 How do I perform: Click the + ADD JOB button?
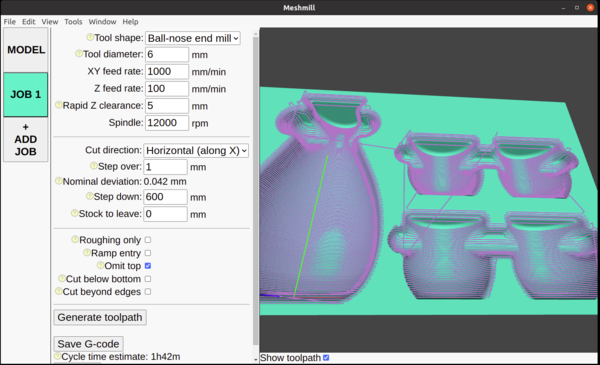coord(26,140)
